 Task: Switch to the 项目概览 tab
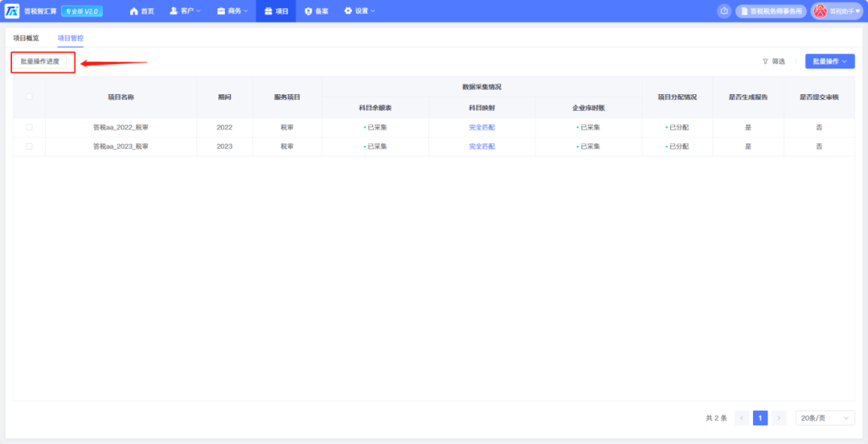[26, 39]
